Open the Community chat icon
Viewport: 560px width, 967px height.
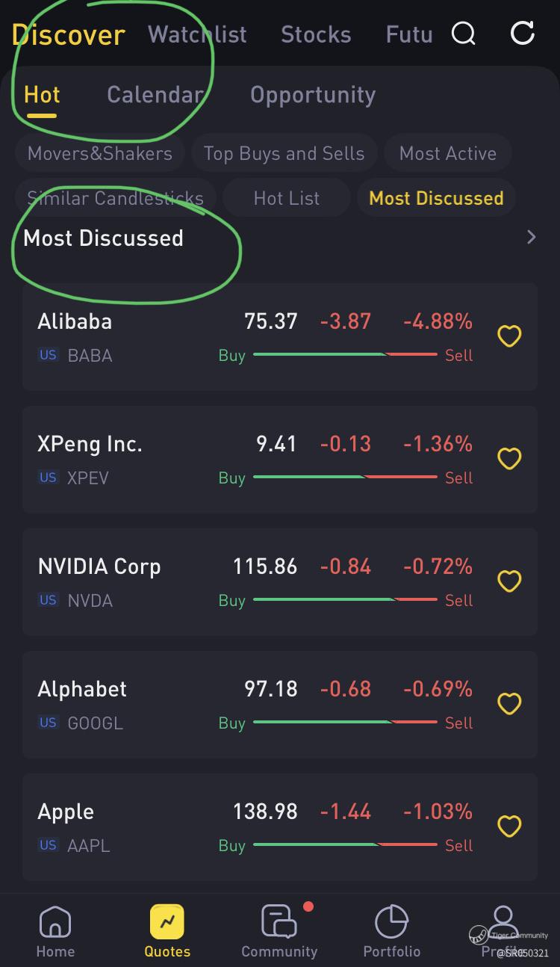pos(279,922)
